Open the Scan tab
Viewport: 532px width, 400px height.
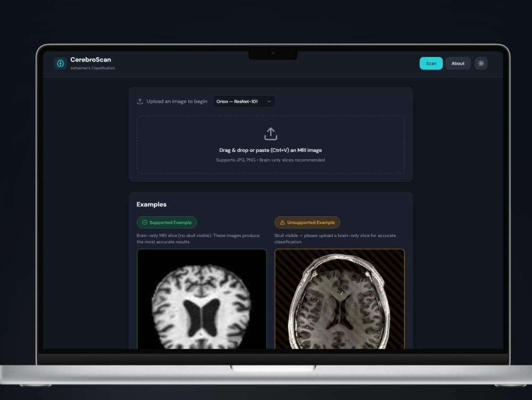(431, 63)
